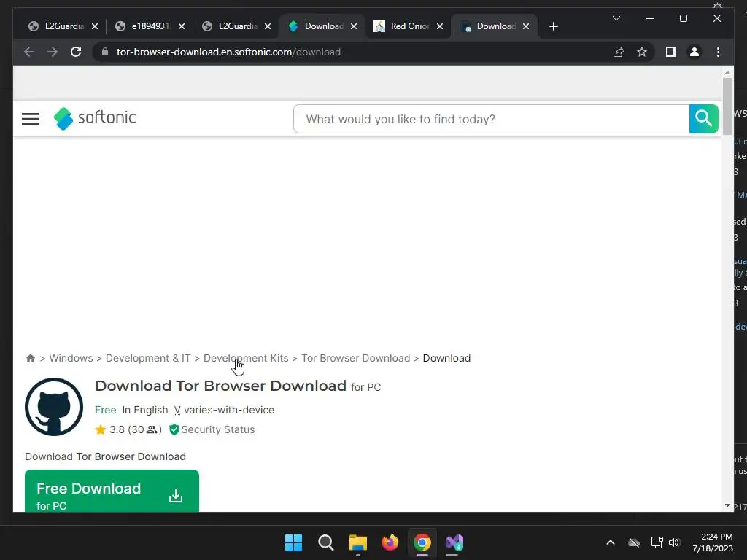Click the GitHub octocat app icon
The image size is (747, 560).
coord(54,407)
